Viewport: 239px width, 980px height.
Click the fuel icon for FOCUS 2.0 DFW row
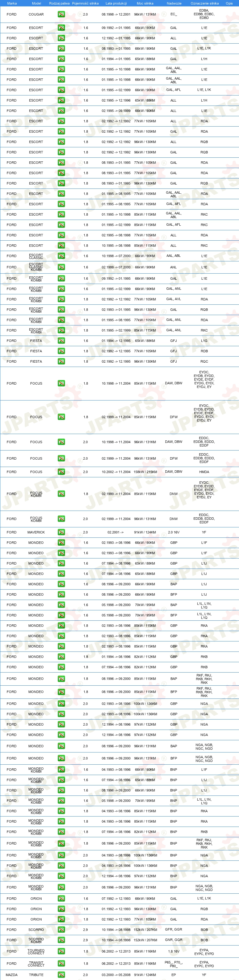click(61, 458)
